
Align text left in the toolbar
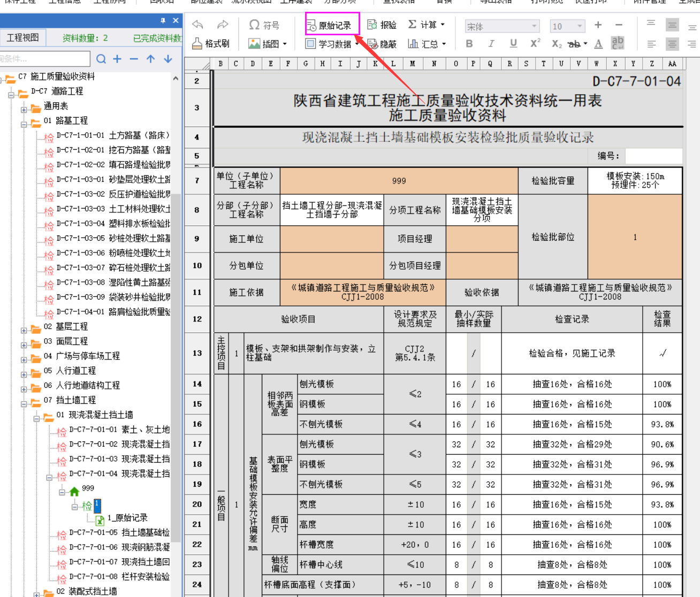651,44
